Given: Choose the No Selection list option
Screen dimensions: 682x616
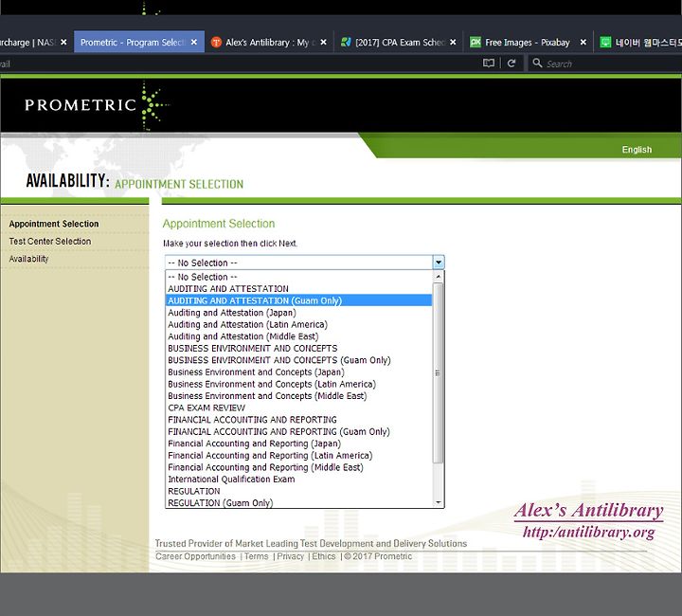Looking at the screenshot, I should [x=299, y=277].
